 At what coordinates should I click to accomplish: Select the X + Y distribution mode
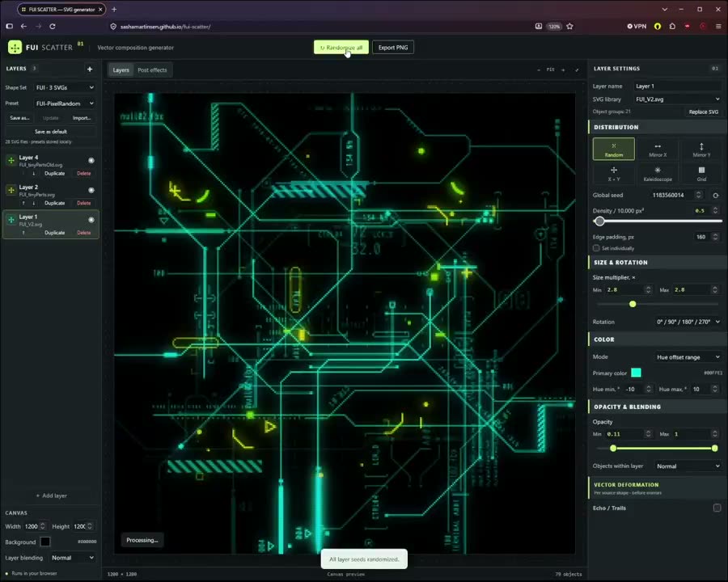[x=613, y=173]
